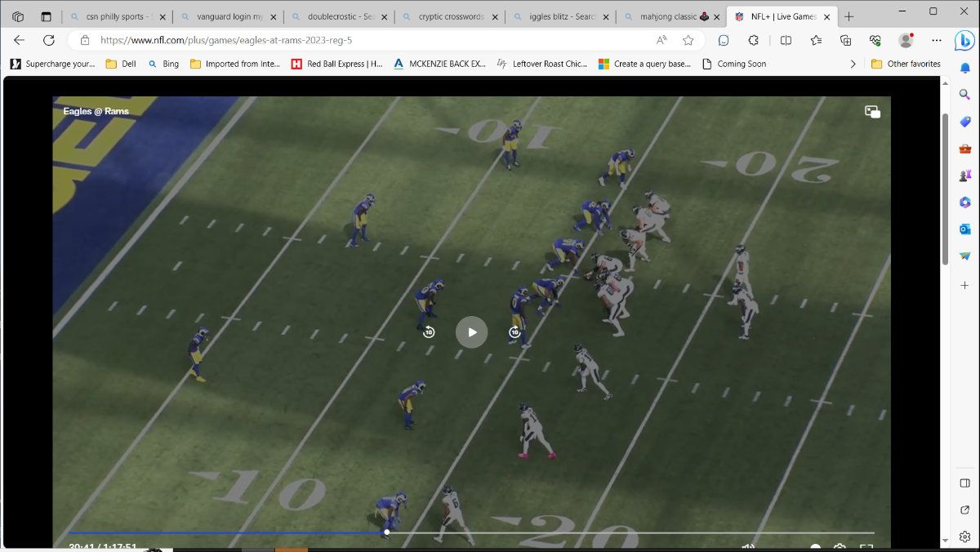Enable picture-in-picture mode on the video

tap(872, 112)
